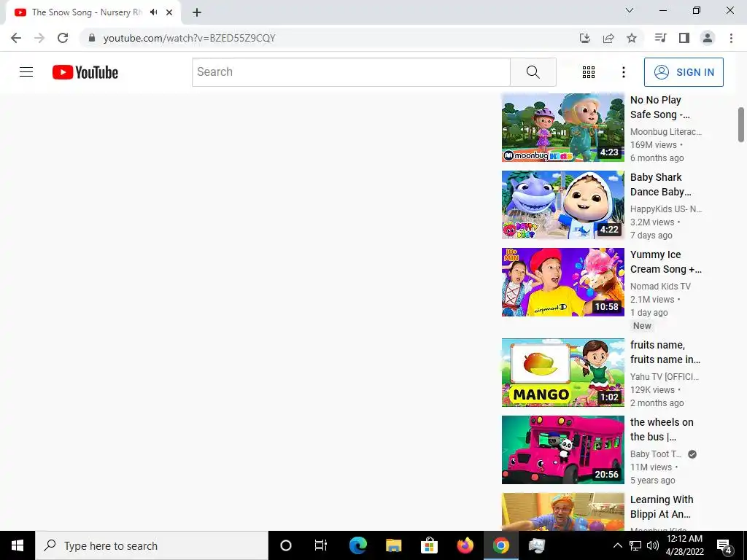
Task: Open Baby Shark Dance thumbnail
Action: [x=562, y=205]
